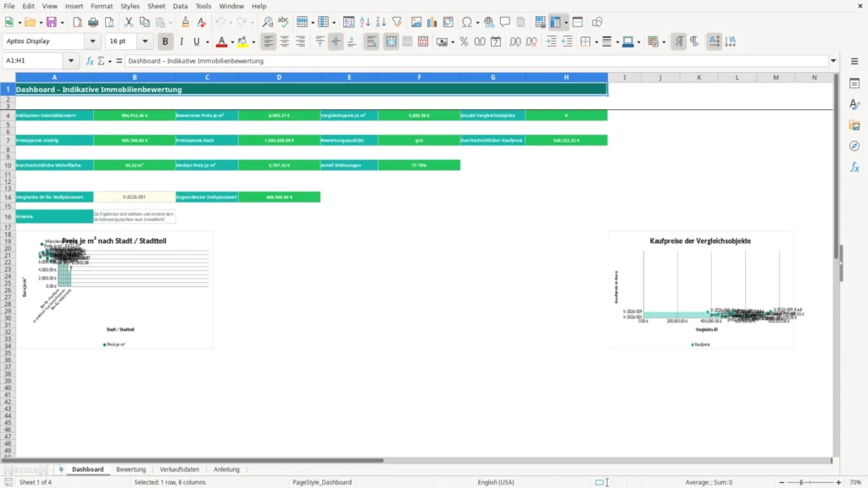This screenshot has width=868, height=488.
Task: Add a decimal place
Action: (515, 42)
